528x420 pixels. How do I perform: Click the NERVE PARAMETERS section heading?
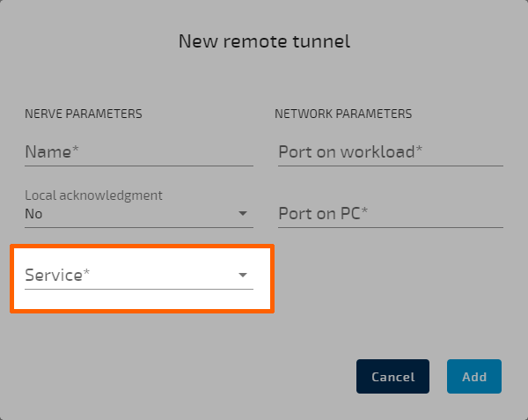[x=84, y=114]
